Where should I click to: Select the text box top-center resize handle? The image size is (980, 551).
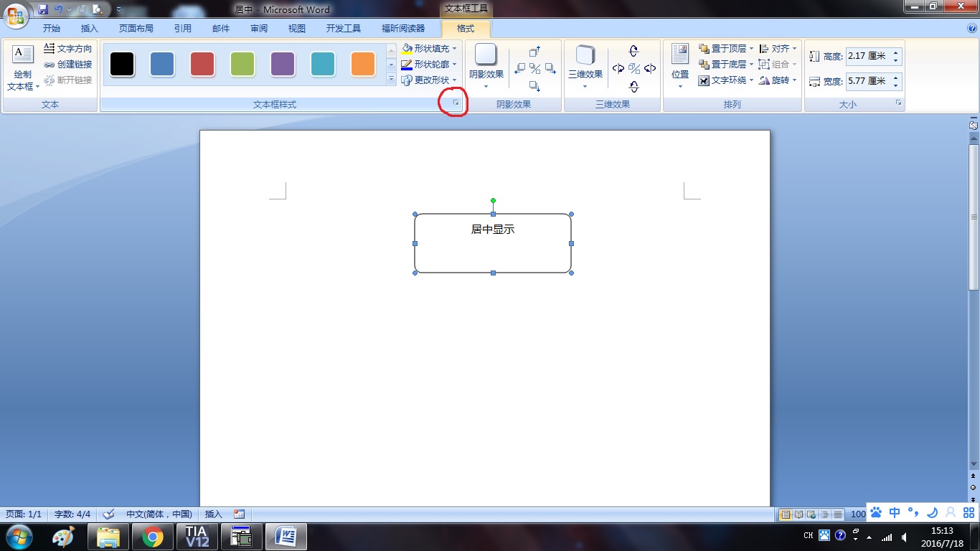click(x=493, y=214)
